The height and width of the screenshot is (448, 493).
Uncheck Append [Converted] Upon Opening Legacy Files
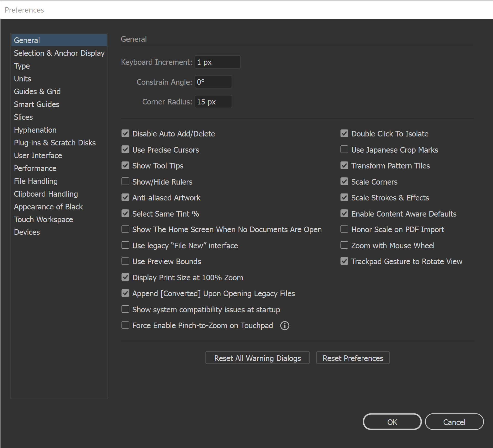[125, 293]
